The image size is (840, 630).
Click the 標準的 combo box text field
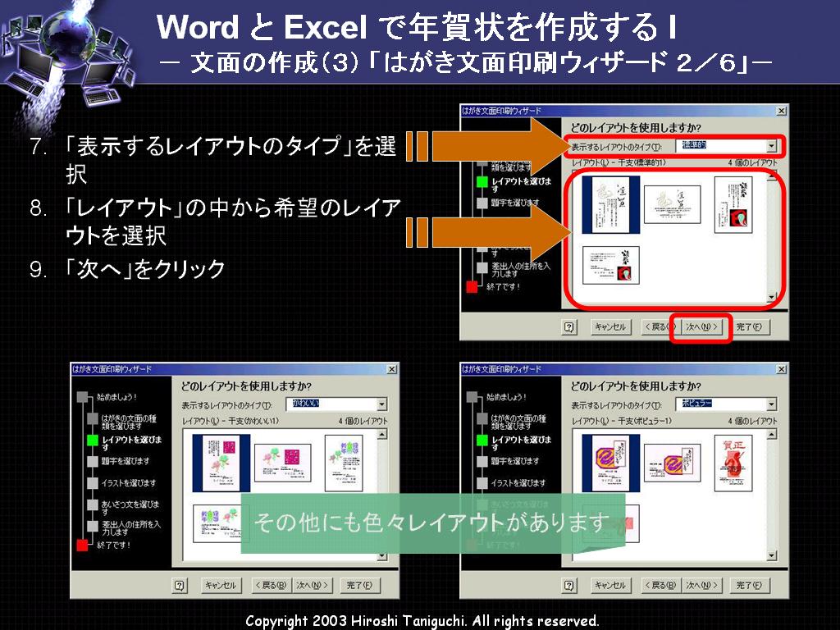coord(720,146)
